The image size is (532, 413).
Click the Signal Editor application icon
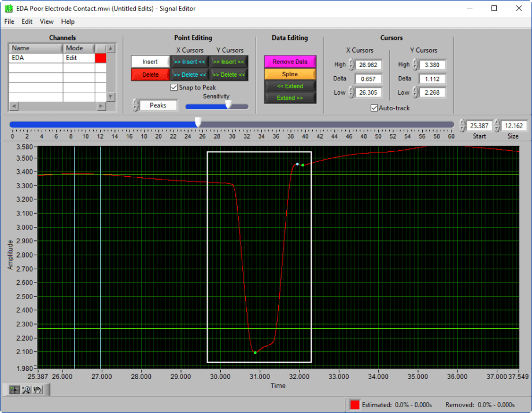pyautogui.click(x=8, y=9)
